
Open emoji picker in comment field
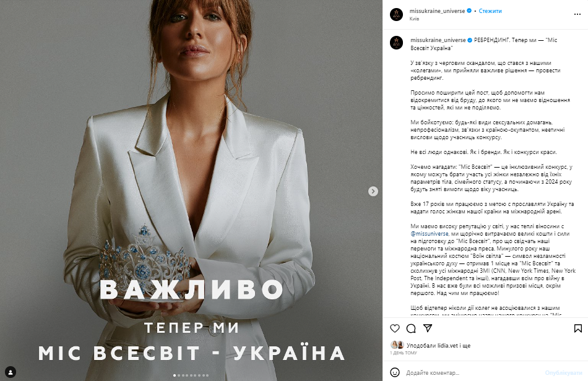tap(395, 372)
